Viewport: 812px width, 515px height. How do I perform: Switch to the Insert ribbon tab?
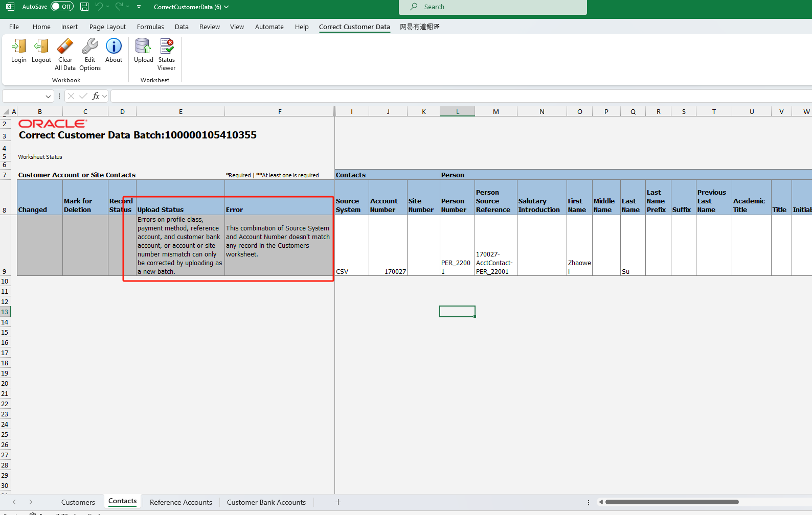pos(70,27)
